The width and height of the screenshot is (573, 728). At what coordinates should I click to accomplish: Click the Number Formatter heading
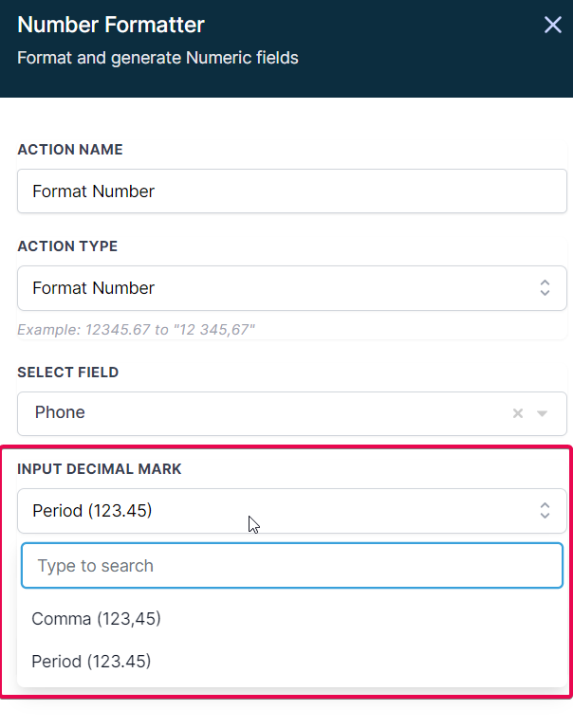(111, 25)
